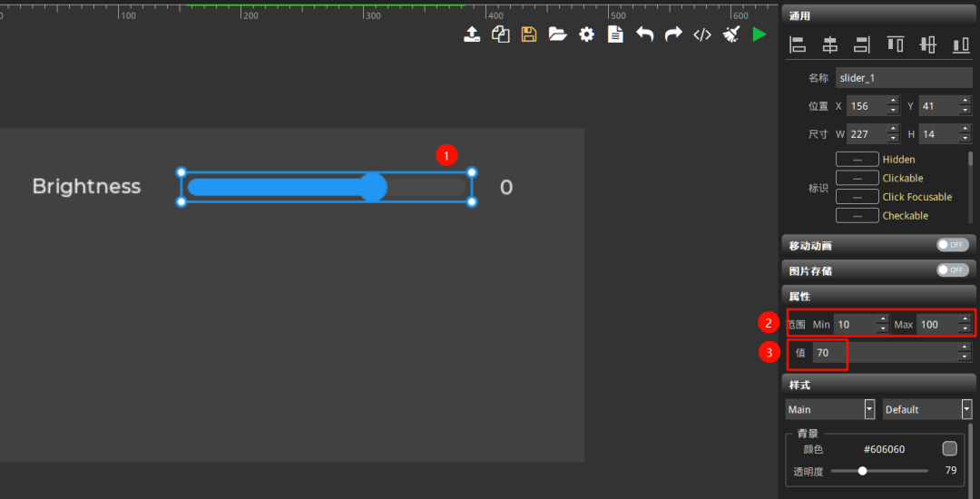Click the export/upload toolbar icon
This screenshot has width=980, height=499.
coord(472,34)
